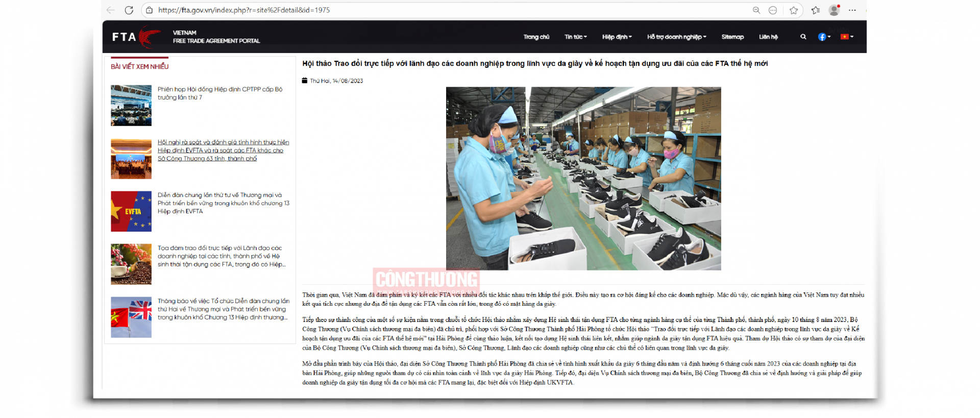The height and width of the screenshot is (418, 980).
Task: Expand the Hiệp định dropdown menu
Action: coord(617,37)
